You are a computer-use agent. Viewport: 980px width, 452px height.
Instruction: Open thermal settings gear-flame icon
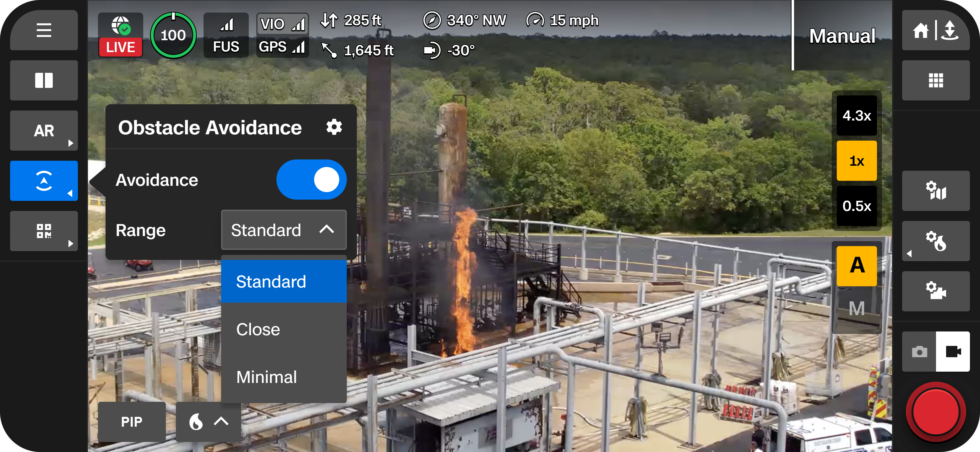pos(935,241)
